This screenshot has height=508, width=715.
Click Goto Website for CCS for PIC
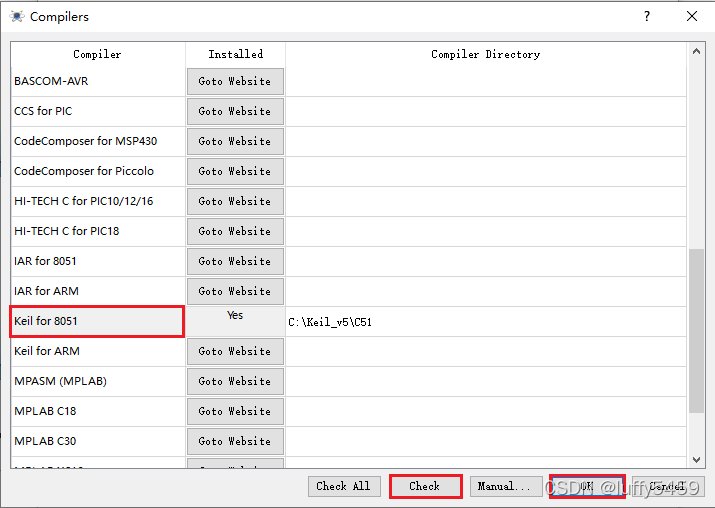[235, 112]
